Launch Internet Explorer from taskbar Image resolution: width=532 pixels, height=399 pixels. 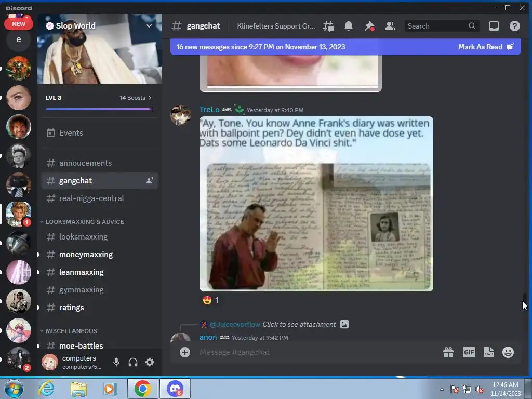click(x=46, y=389)
